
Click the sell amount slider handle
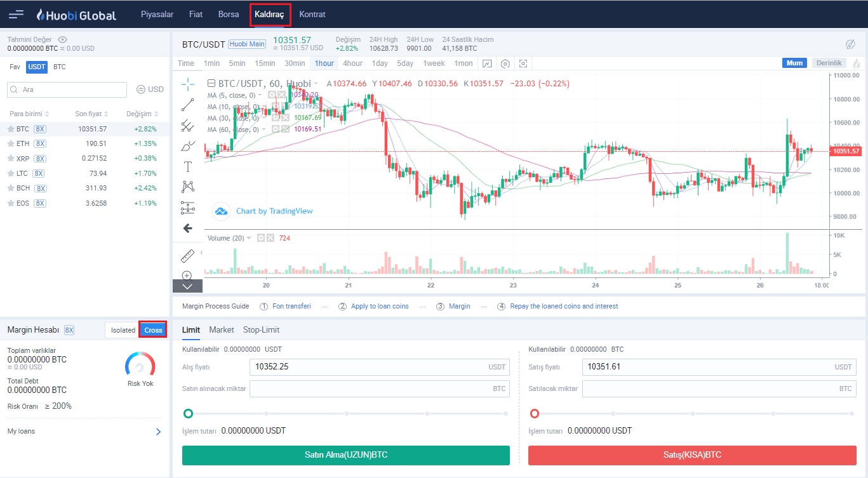pyautogui.click(x=535, y=413)
